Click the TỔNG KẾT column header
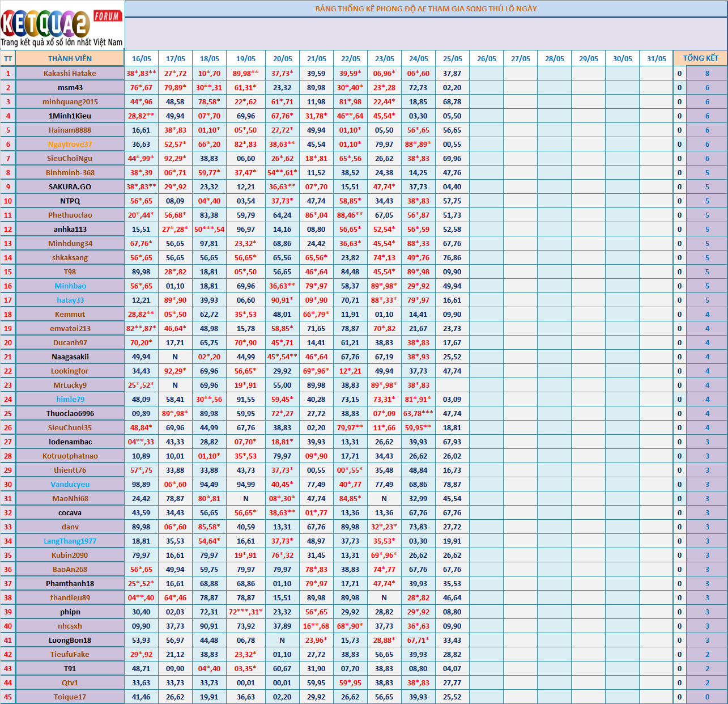Screen dimensions: 728x704 point(700,58)
